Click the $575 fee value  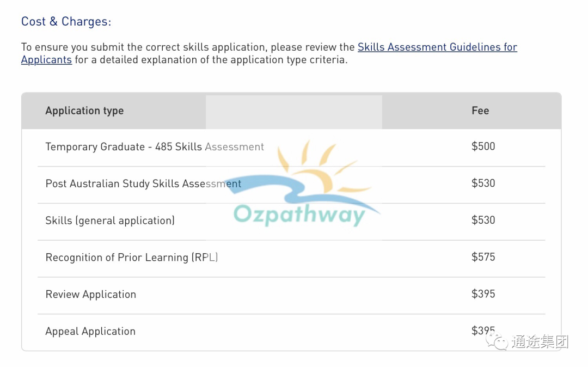pyautogui.click(x=483, y=257)
